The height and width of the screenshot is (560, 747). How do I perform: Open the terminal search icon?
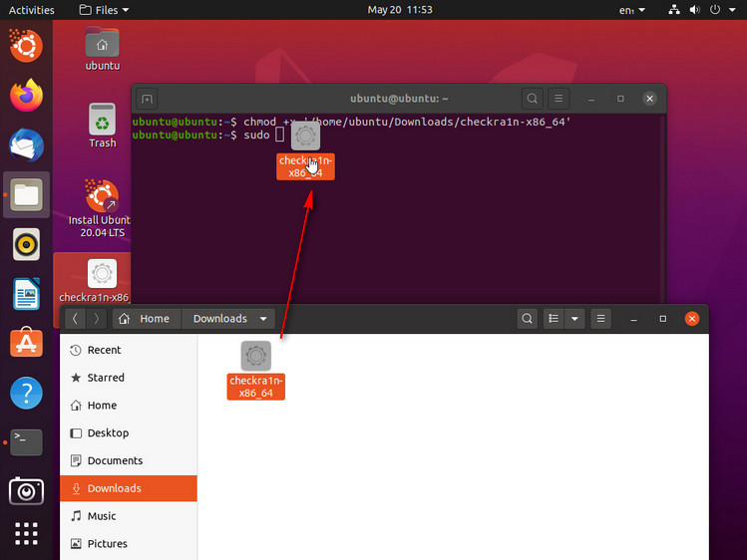tap(533, 99)
